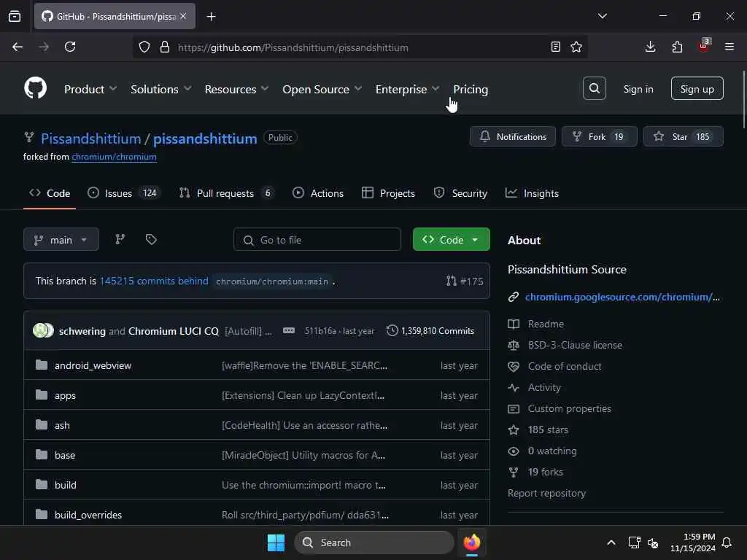Open the Pissandshittium owner link
Screen dimensions: 747x560
click(91, 139)
